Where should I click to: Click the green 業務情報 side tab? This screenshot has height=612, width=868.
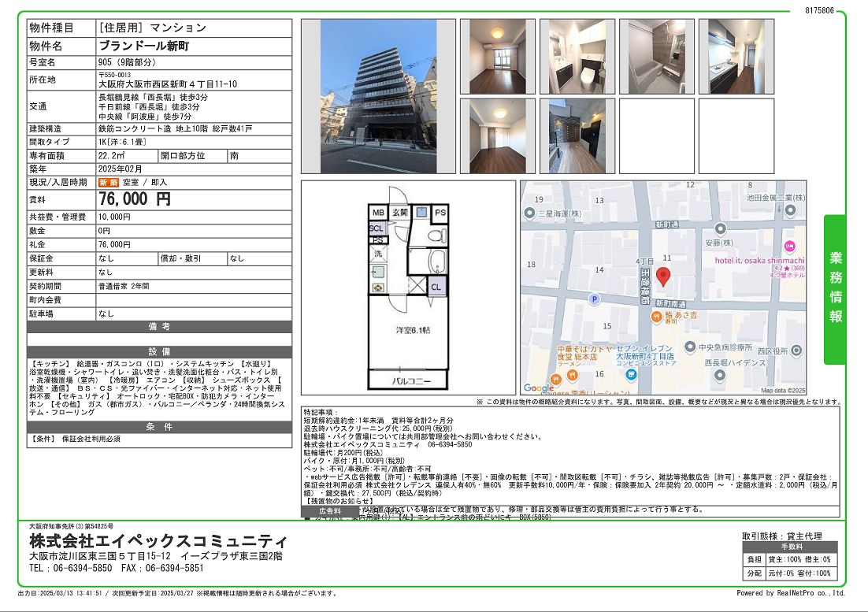(x=835, y=289)
